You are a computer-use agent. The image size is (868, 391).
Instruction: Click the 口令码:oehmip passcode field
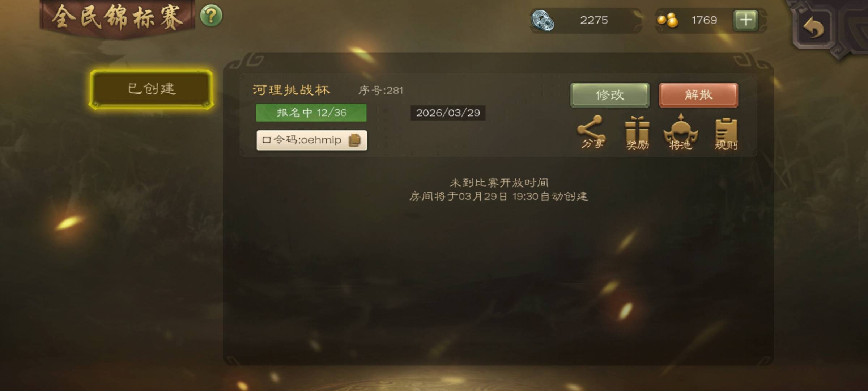[x=312, y=140]
